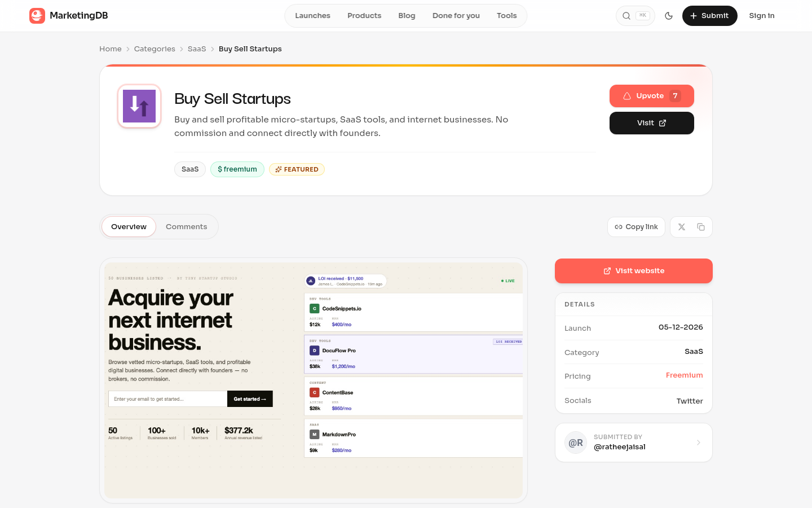
Task: Click the Sign in link
Action: (x=762, y=16)
